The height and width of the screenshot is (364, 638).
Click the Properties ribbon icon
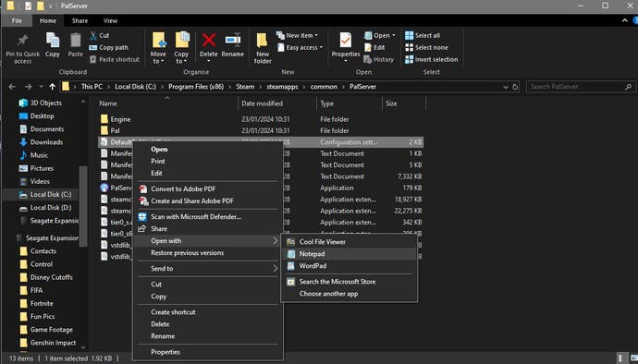[346, 41]
